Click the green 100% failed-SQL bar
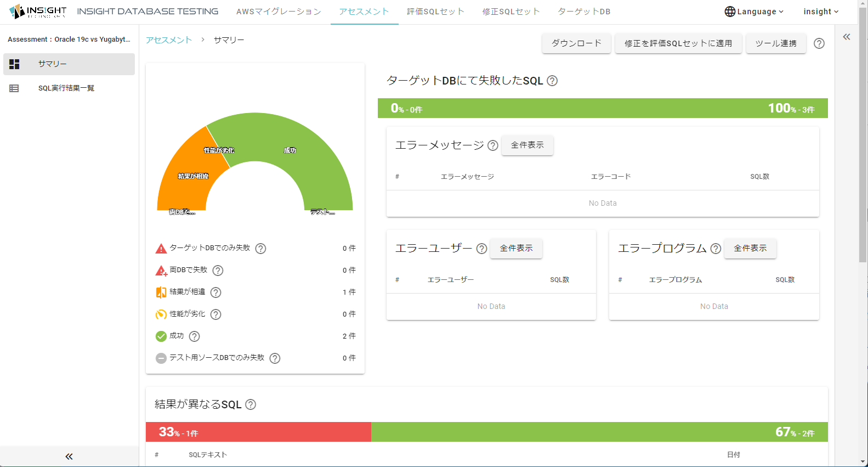 (603, 108)
